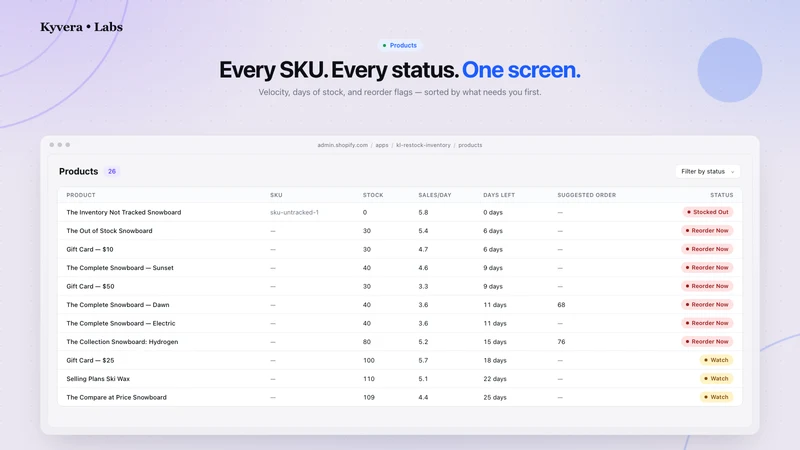This screenshot has height=450, width=800.
Task: Sort by the SALES/DAY column header
Action: tap(435, 195)
